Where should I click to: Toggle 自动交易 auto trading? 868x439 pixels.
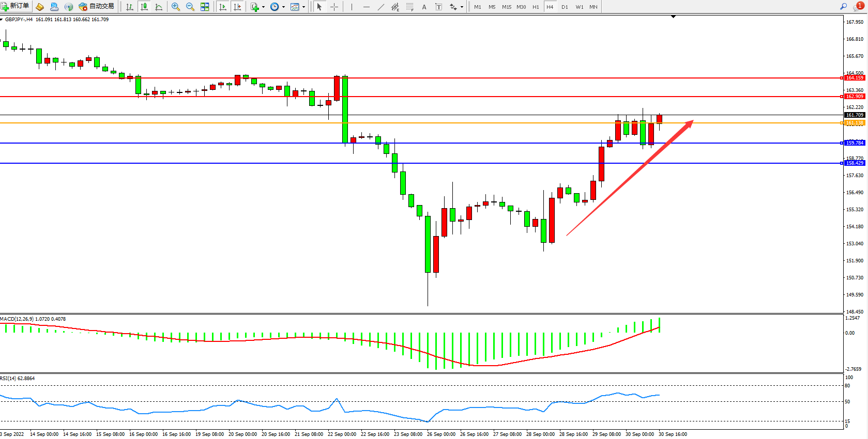point(97,6)
